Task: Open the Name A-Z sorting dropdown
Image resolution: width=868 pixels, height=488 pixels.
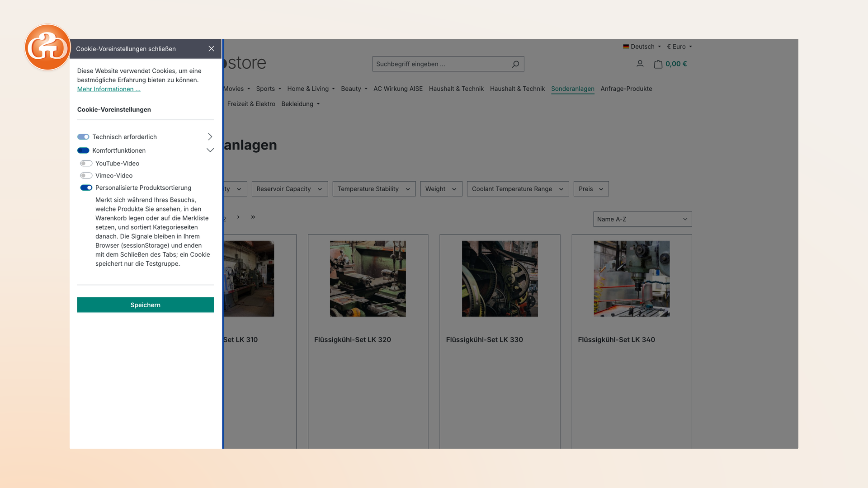Action: (x=642, y=219)
